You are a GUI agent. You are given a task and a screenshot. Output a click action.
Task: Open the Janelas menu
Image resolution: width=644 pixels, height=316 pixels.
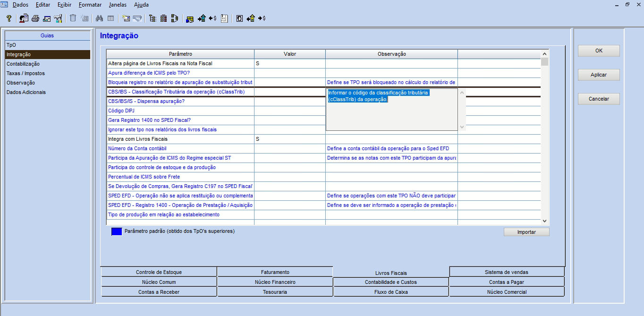(118, 5)
